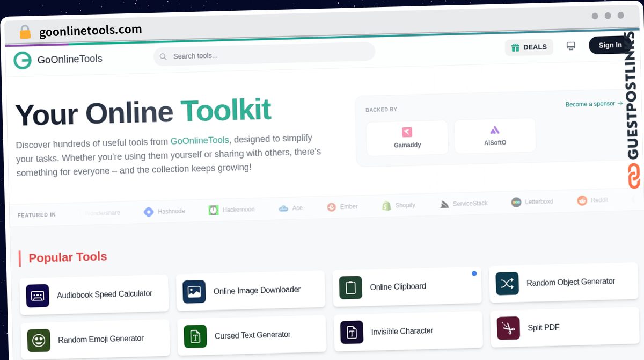
Task: Click the blue dot on Online Clipboard card
Action: tap(474, 273)
